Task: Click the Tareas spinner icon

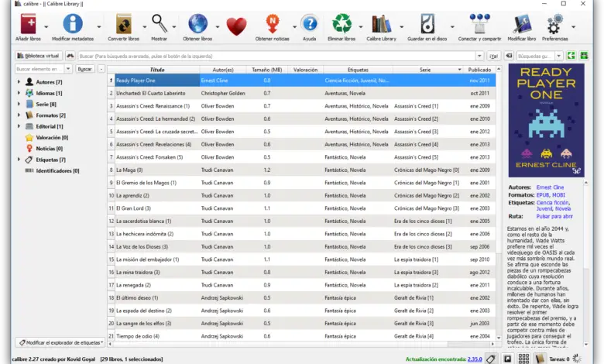Action: 577,359
